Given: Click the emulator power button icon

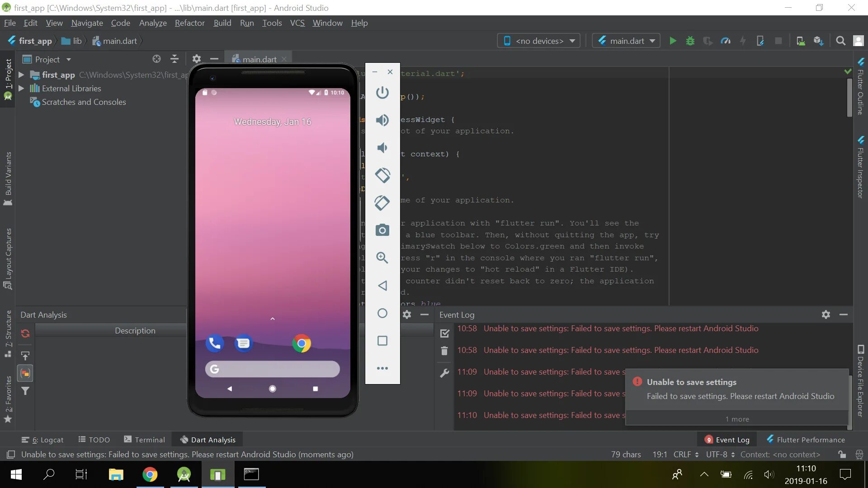Looking at the screenshot, I should [x=382, y=93].
